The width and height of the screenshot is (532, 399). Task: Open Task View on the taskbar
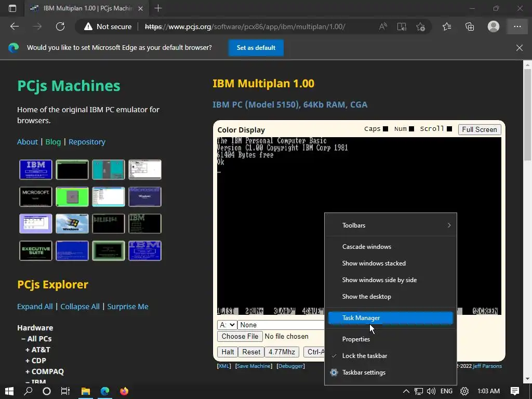click(65, 391)
